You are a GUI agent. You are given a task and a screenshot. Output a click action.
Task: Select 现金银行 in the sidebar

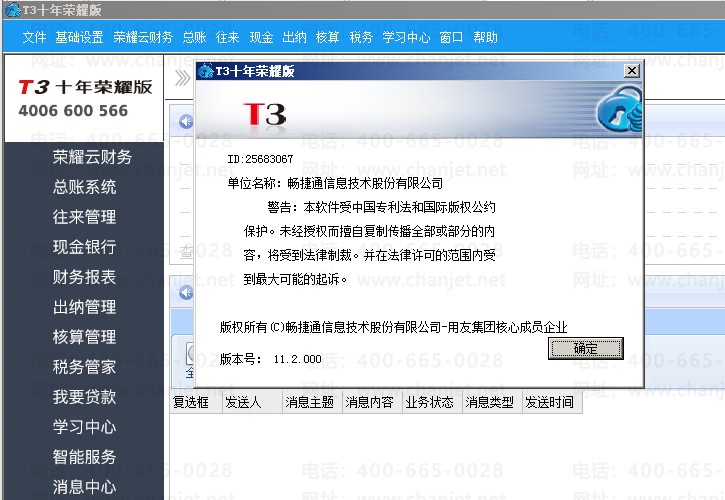point(84,247)
